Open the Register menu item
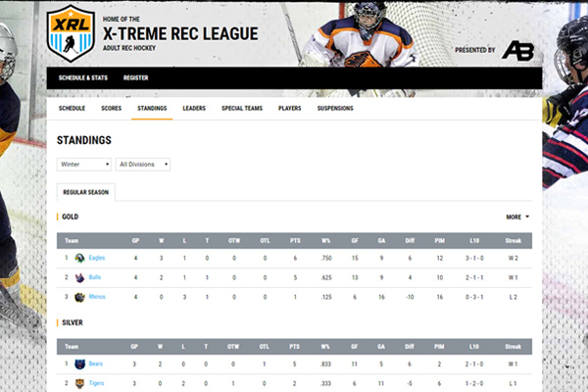 [x=135, y=77]
